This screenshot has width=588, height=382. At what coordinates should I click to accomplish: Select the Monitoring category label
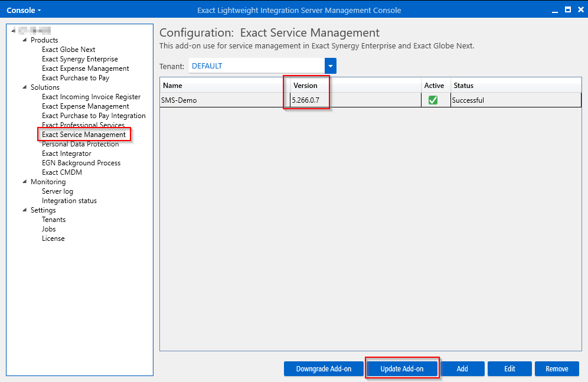[x=48, y=182]
